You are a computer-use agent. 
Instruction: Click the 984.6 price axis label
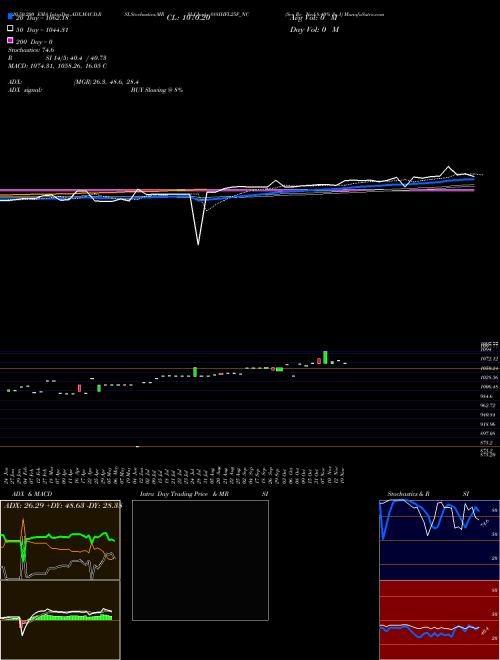(x=487, y=396)
